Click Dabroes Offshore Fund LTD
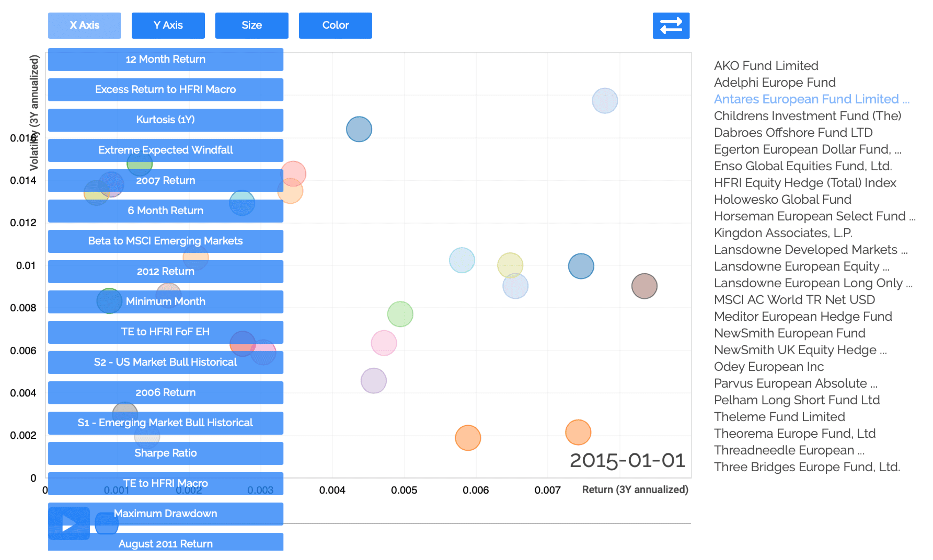933x560 pixels. click(793, 132)
